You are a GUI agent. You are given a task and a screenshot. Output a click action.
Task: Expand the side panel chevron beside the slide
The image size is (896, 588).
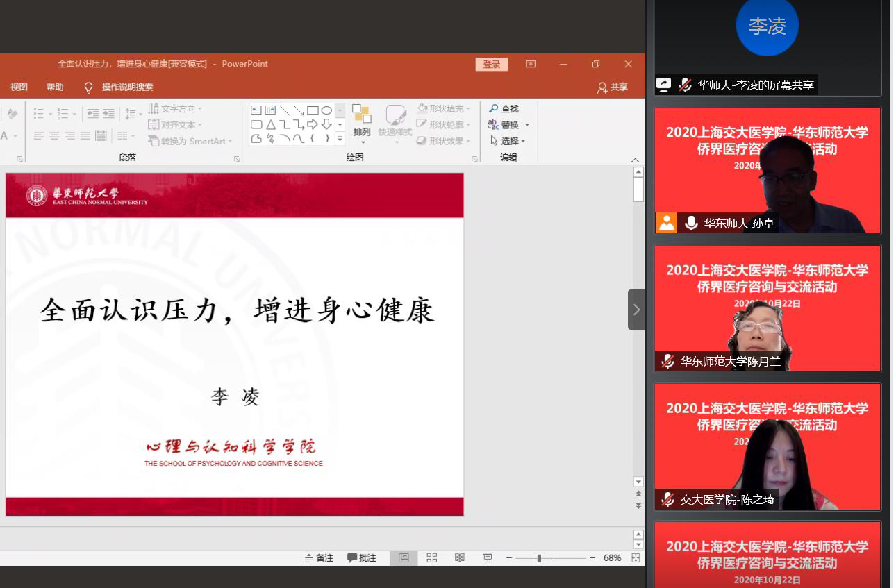tap(636, 310)
